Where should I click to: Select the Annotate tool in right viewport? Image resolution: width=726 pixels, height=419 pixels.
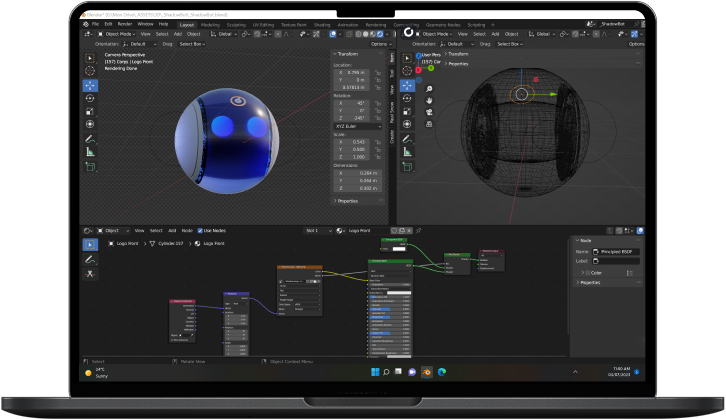(408, 139)
